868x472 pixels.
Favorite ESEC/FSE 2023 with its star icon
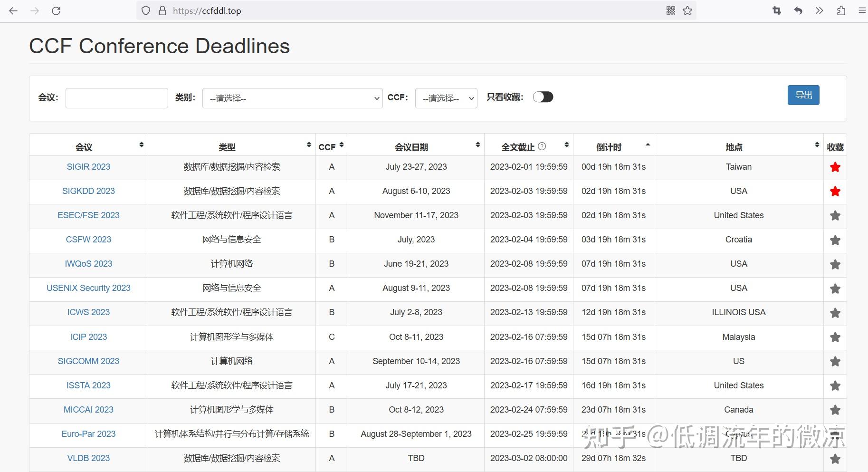(835, 215)
